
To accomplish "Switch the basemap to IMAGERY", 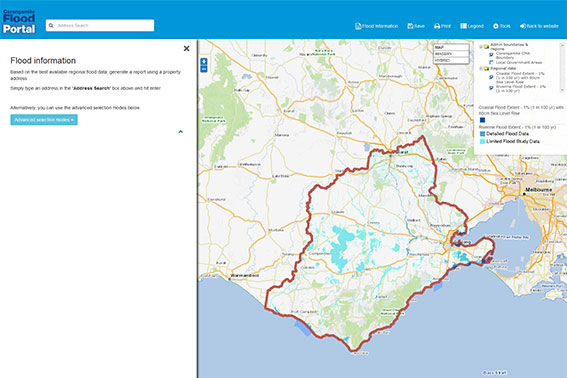I will tap(451, 54).
